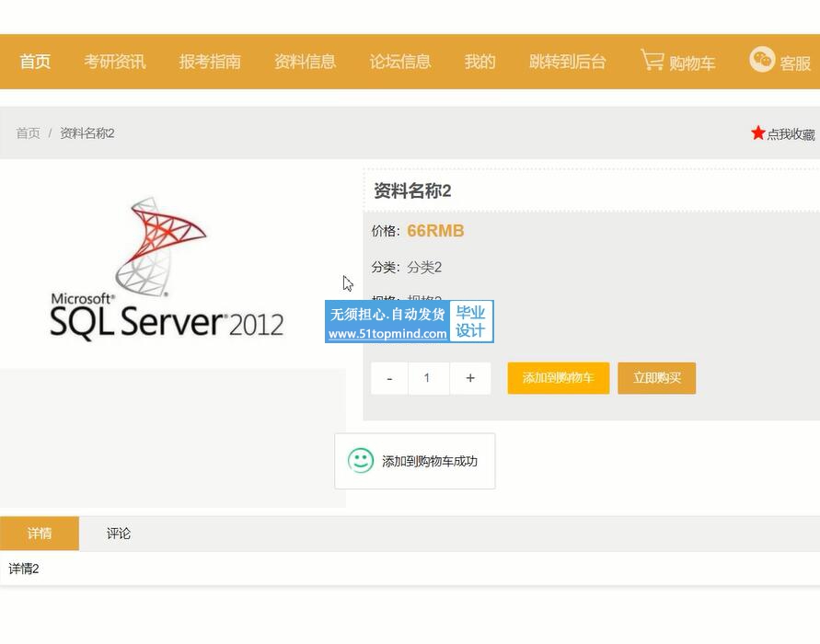Image resolution: width=820 pixels, height=644 pixels.
Task: Click the 详情2 description text
Action: pyautogui.click(x=24, y=569)
